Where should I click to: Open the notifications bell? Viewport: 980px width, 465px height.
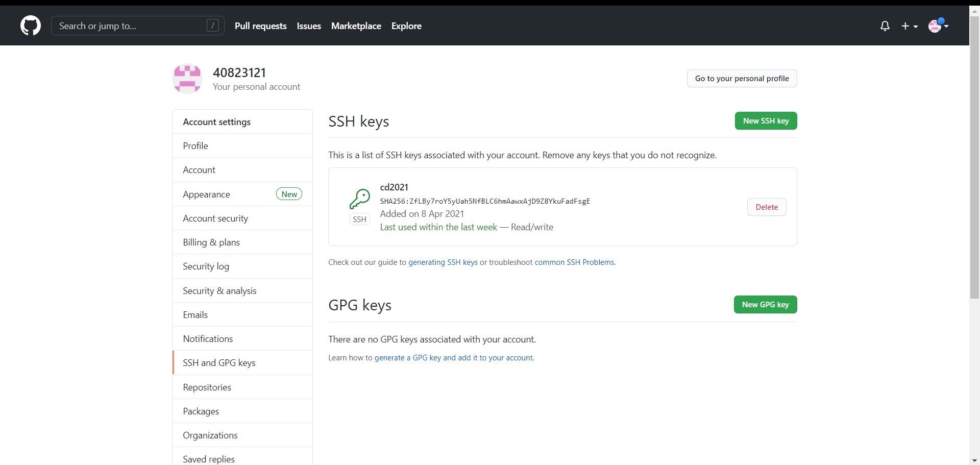click(885, 26)
